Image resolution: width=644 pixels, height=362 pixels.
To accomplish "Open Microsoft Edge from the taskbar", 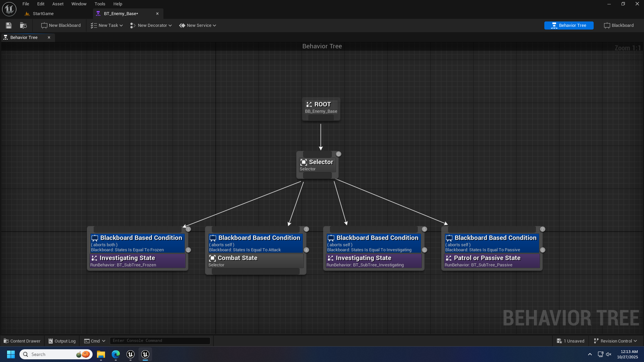I will click(x=116, y=354).
